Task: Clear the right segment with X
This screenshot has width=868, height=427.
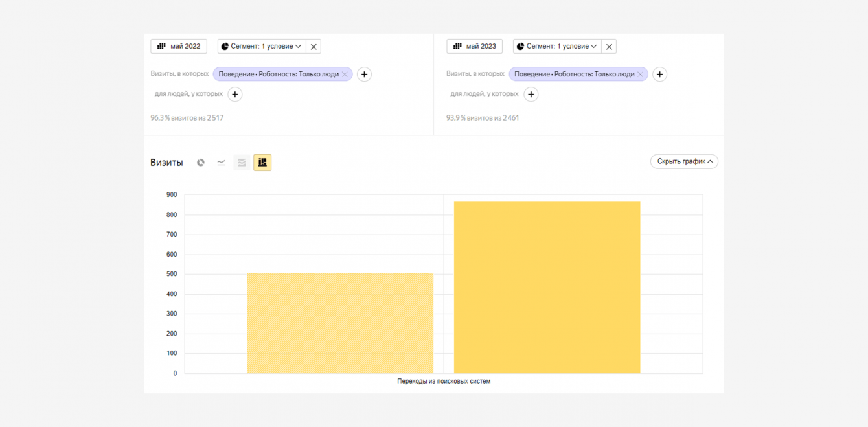Action: pyautogui.click(x=609, y=47)
